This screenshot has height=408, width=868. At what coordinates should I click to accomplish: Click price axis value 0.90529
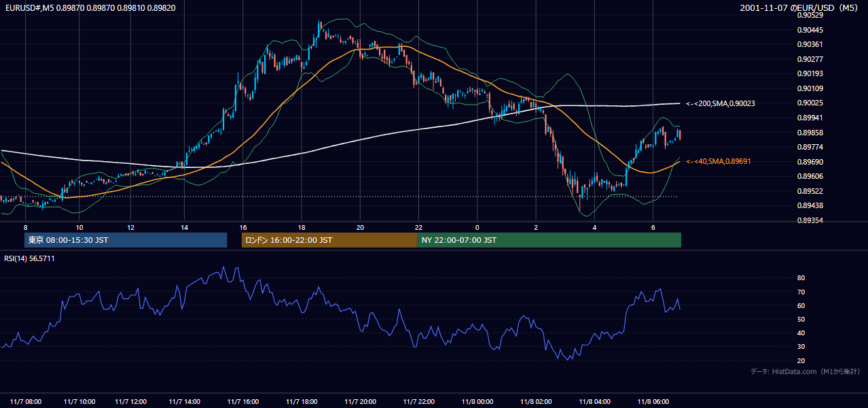(x=810, y=15)
